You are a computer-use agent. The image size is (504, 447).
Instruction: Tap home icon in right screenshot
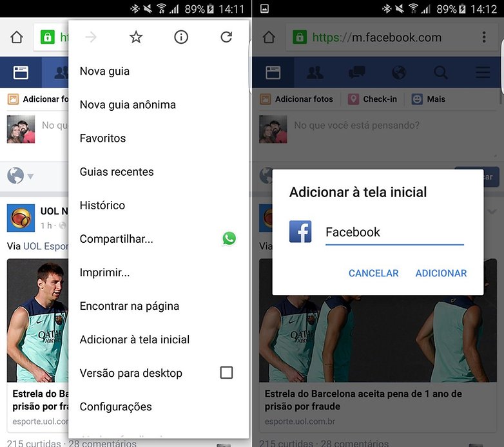(x=269, y=37)
